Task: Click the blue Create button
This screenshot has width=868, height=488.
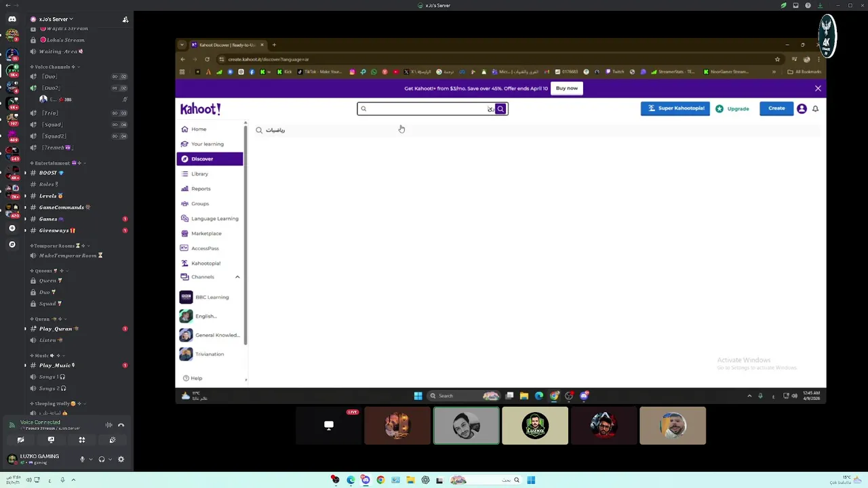Action: 776,108
